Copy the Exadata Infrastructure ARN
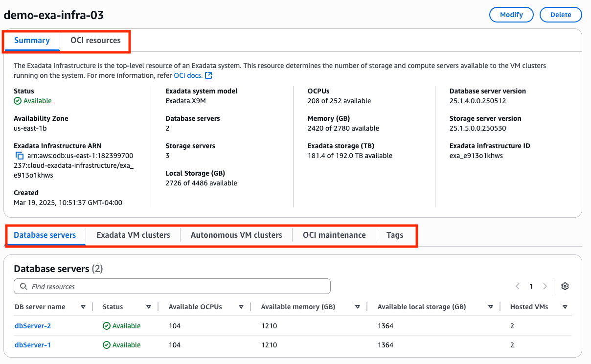Screen dimensions: 591x364 pos(20,156)
